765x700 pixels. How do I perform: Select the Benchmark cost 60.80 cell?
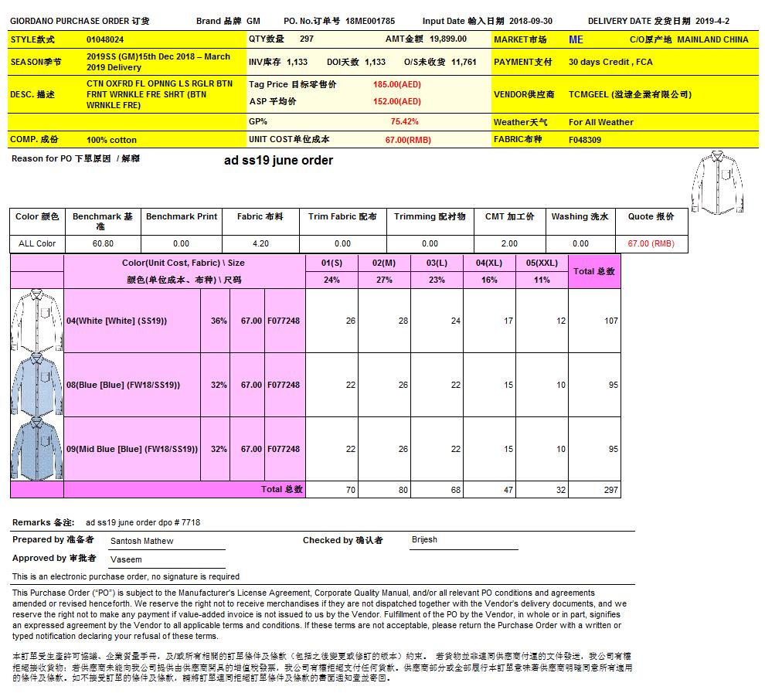(103, 243)
